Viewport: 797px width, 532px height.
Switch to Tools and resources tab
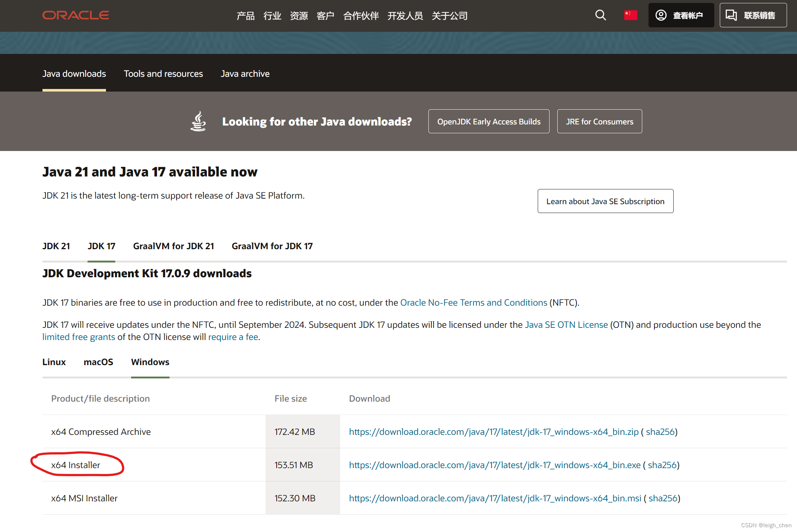tap(163, 73)
